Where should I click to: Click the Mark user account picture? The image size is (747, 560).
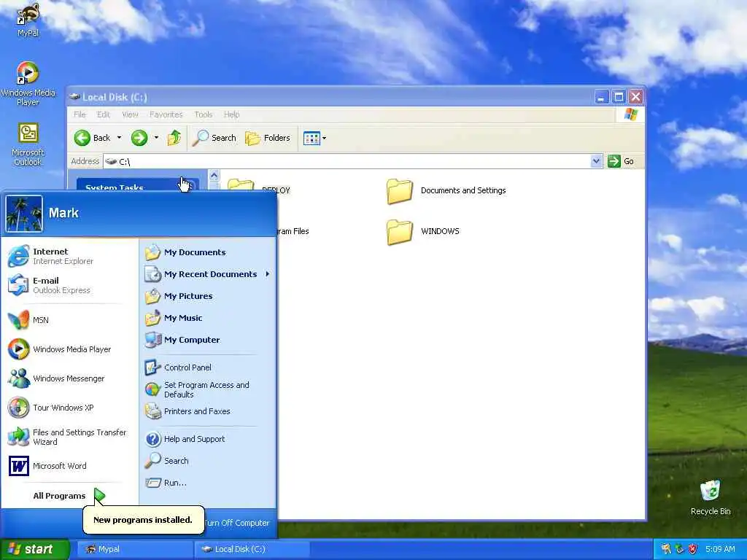click(x=24, y=214)
